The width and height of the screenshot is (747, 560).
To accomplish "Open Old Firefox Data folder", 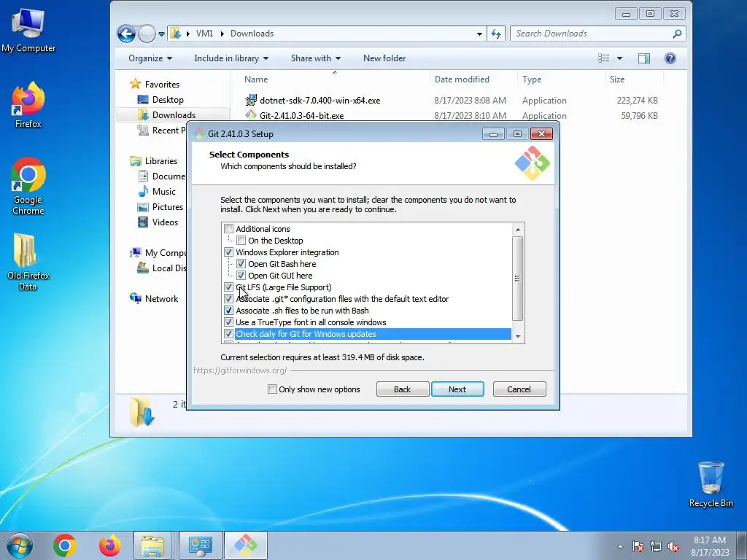I will pyautogui.click(x=28, y=262).
